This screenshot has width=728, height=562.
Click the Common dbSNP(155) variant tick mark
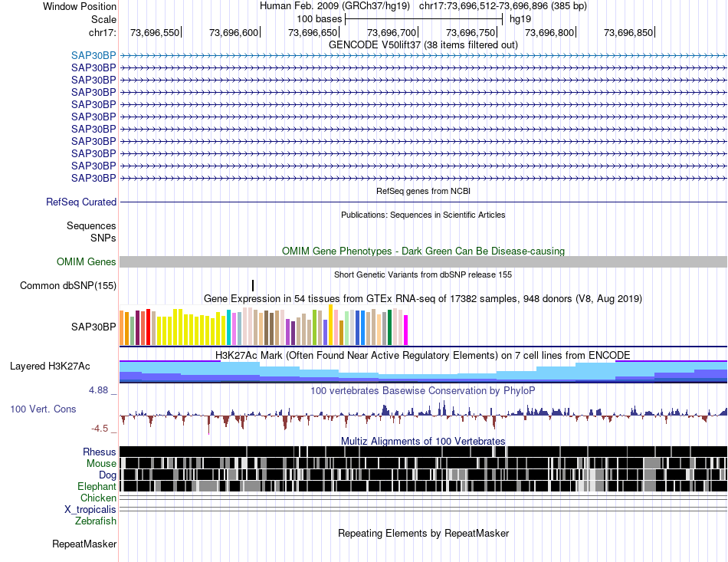point(253,285)
